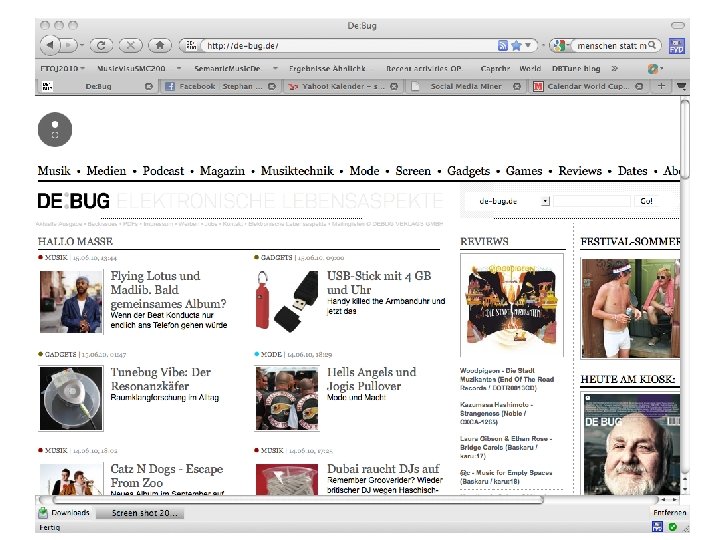Click the vertical scrollbar thumb
Screen dimensions: 720x540
tap(685, 139)
